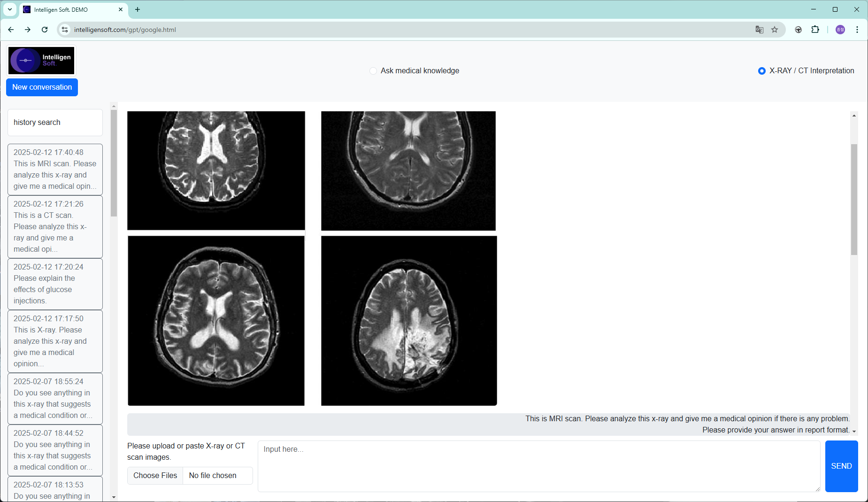Open the 2025-02-12 17:20:24 glucose conversation

click(x=55, y=284)
